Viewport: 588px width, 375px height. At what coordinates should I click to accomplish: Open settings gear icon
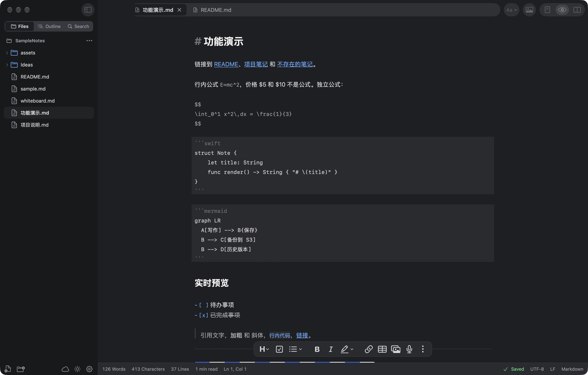(x=89, y=369)
